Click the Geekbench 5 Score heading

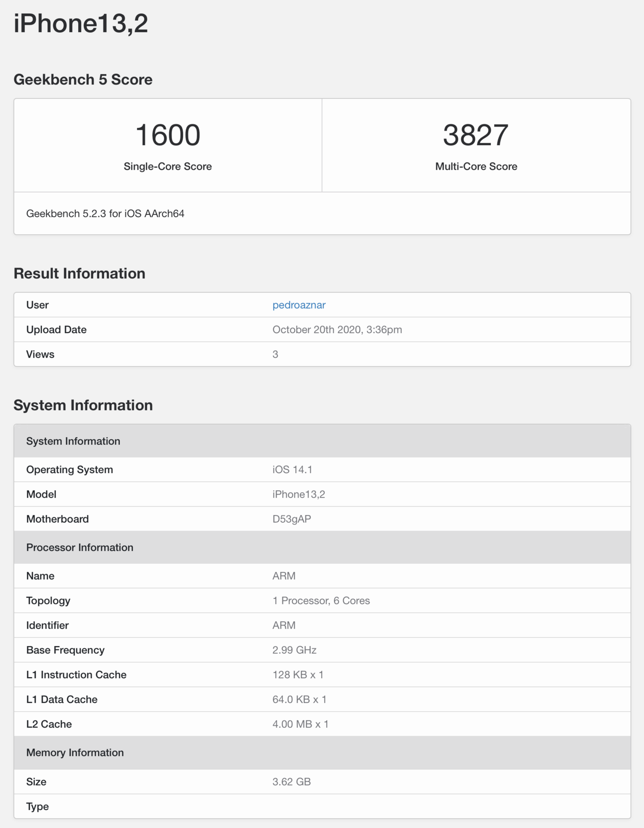pyautogui.click(x=83, y=80)
